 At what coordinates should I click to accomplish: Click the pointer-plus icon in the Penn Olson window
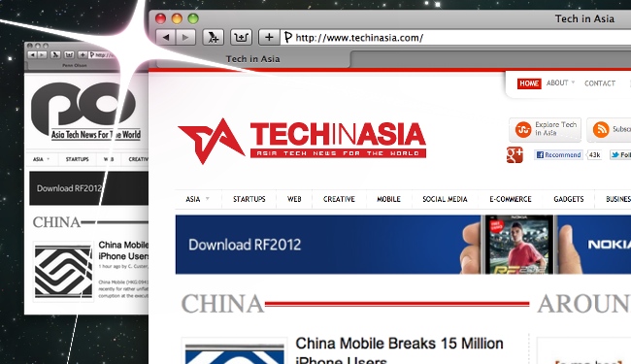(x=55, y=54)
